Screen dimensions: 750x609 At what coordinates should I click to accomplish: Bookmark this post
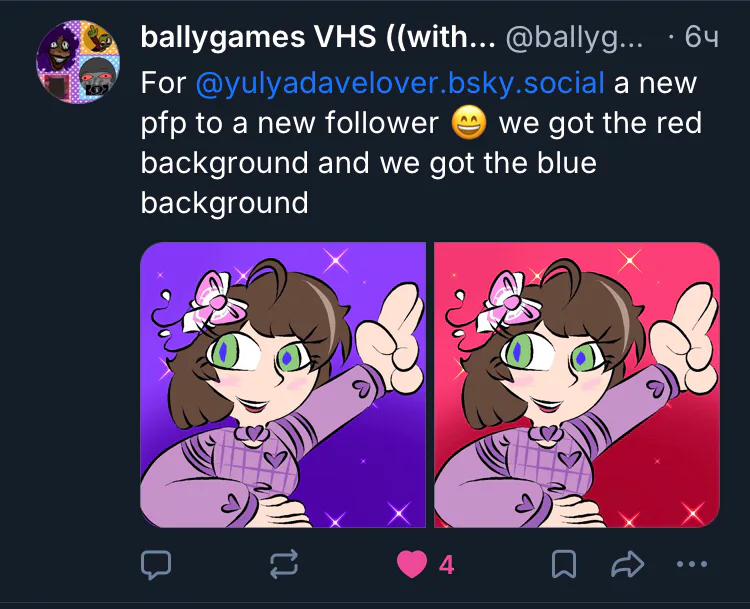[564, 564]
